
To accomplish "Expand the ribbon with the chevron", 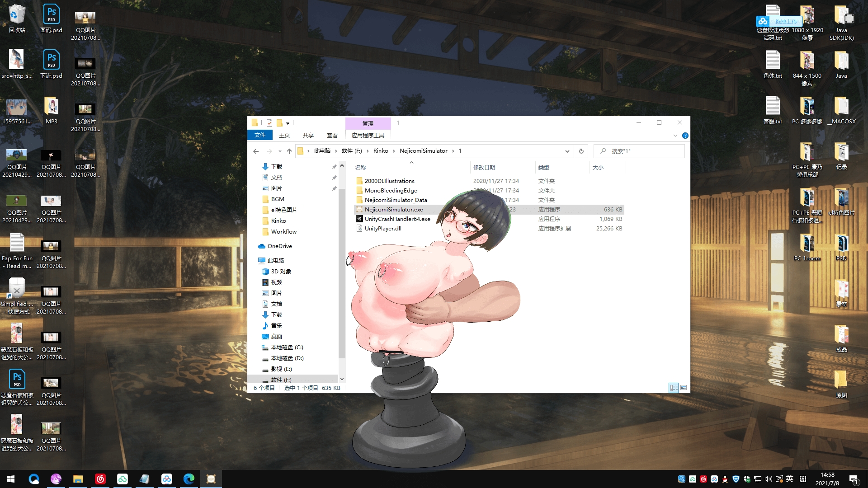I will coord(675,136).
